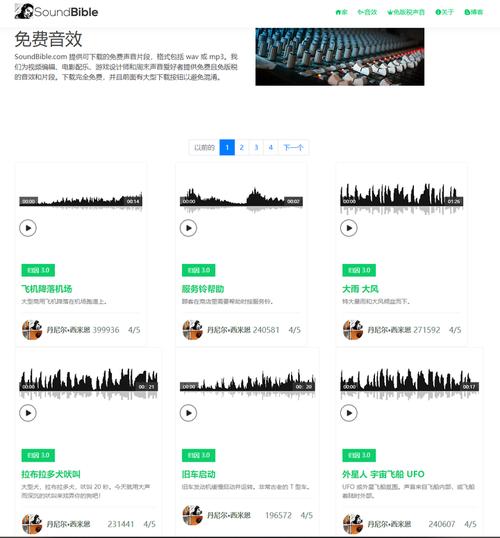Seek in the 外星人 UFO waveform
Image resolution: width=500 pixels, height=538 pixels.
(409, 384)
